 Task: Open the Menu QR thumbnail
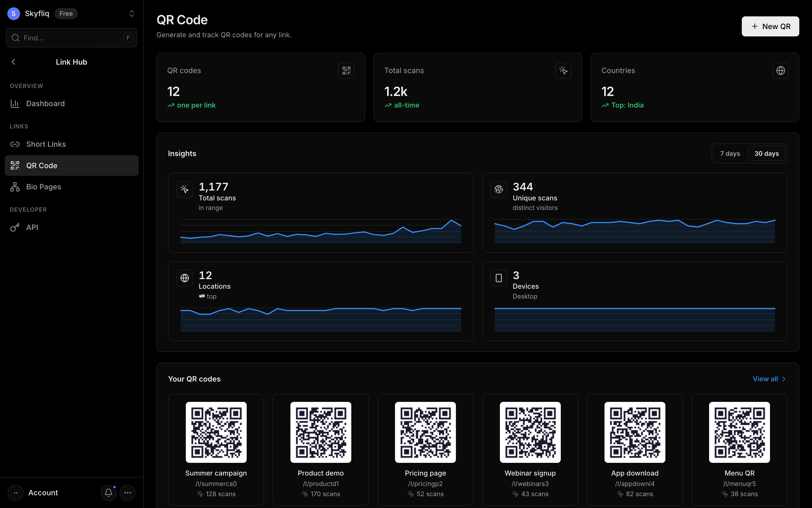[x=740, y=432]
